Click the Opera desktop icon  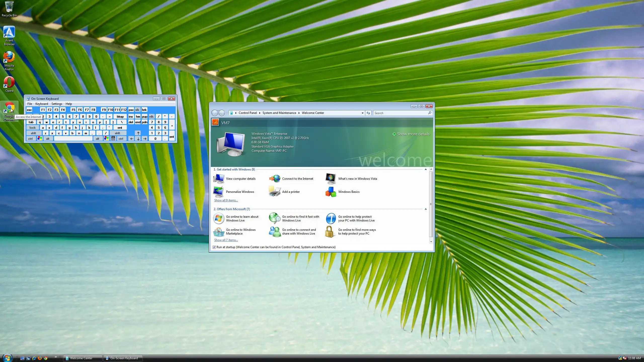(x=9, y=82)
